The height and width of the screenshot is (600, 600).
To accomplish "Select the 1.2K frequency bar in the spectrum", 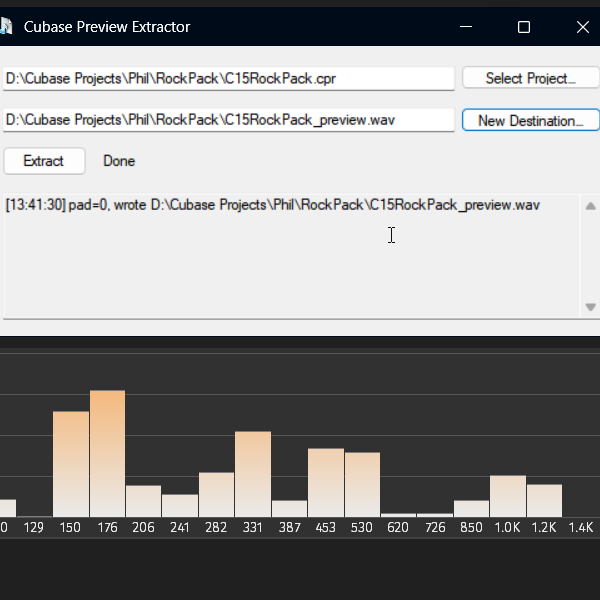I will pyautogui.click(x=545, y=501).
